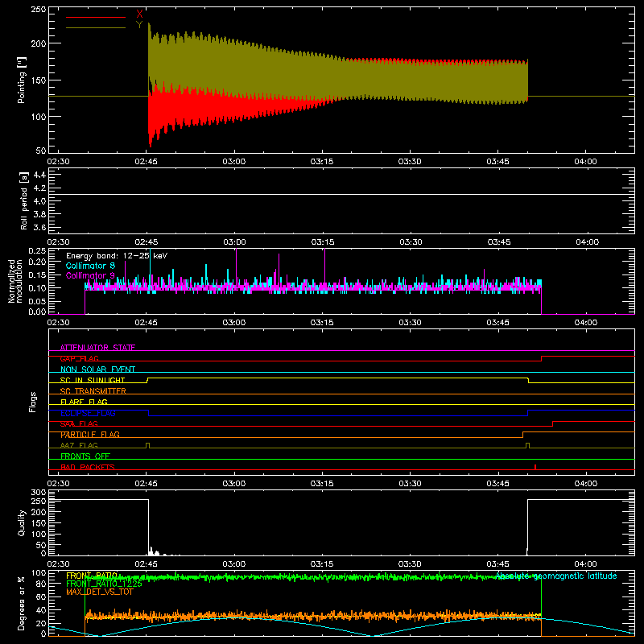Click the 03:15 tick under Pointing plot

tap(322, 162)
